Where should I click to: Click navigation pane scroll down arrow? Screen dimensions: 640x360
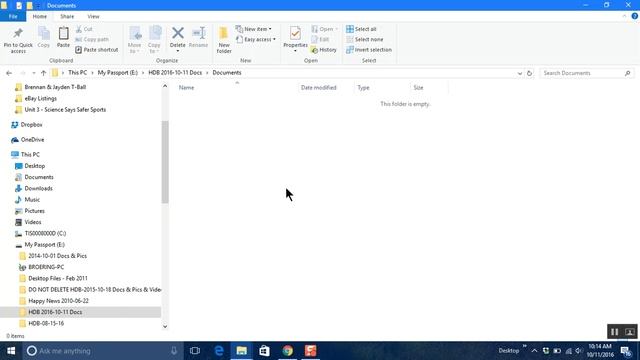point(165,326)
